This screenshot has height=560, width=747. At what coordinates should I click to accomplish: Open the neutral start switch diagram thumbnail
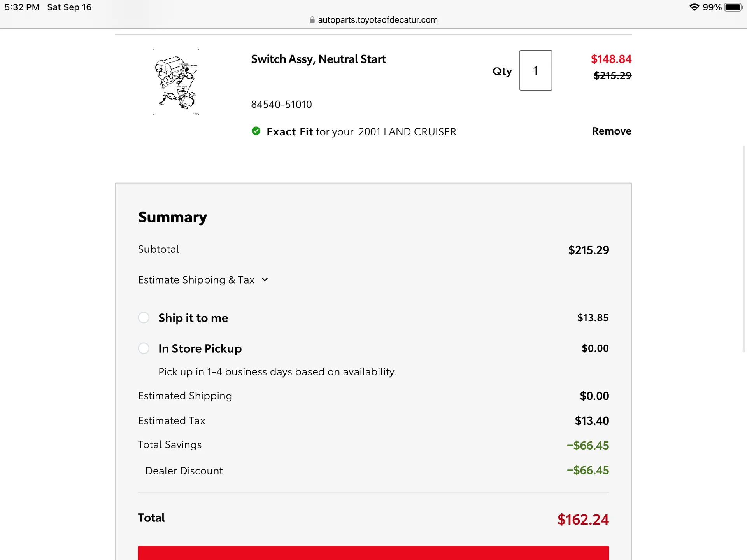coord(176,82)
